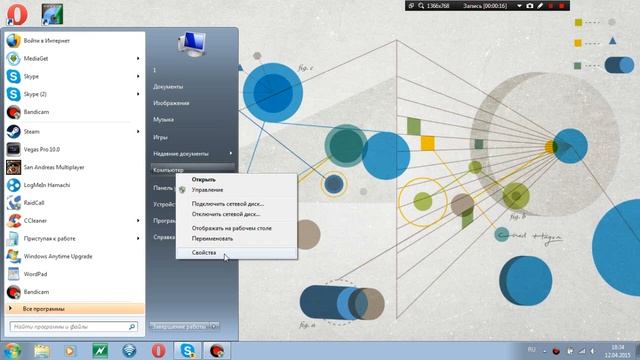Select Свойства in the context menu
This screenshot has width=640, height=360.
[x=236, y=253]
